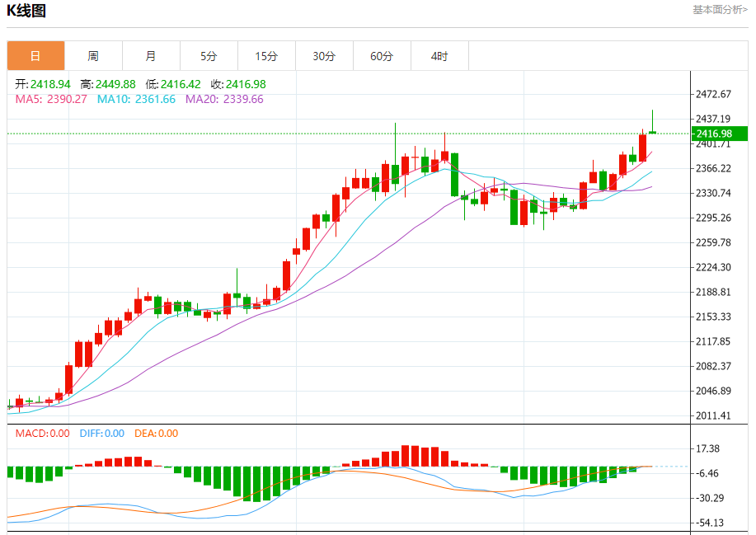
Task: Click the MACD indicator label
Action: [x=42, y=434]
